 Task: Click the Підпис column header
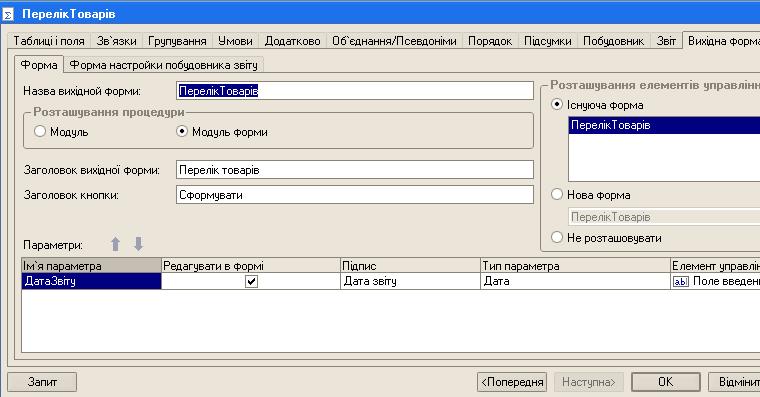[x=410, y=266]
